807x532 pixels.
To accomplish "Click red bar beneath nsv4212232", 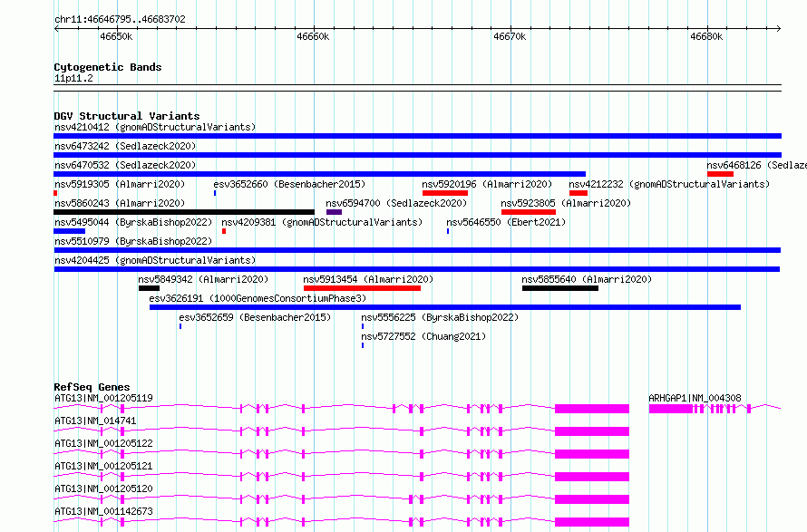I will pyautogui.click(x=579, y=193).
